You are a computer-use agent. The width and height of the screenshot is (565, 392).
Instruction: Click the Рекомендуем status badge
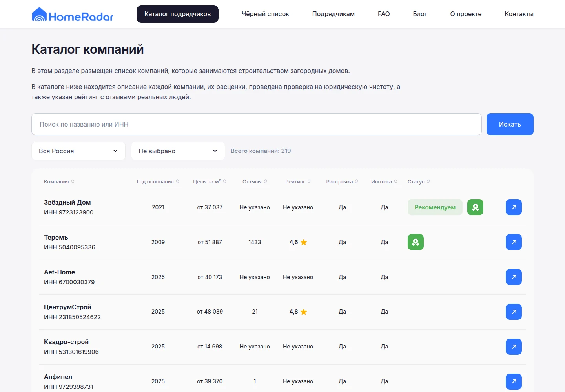[x=435, y=207]
